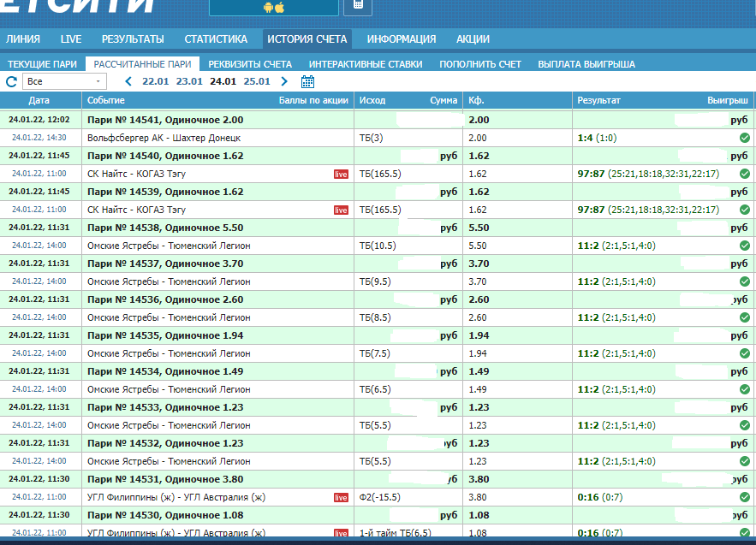
Task: Click the calculator icon at the top
Action: [357, 7]
